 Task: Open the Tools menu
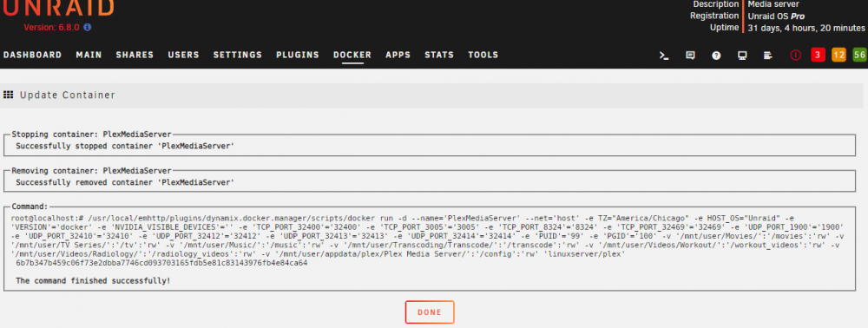[x=483, y=55]
